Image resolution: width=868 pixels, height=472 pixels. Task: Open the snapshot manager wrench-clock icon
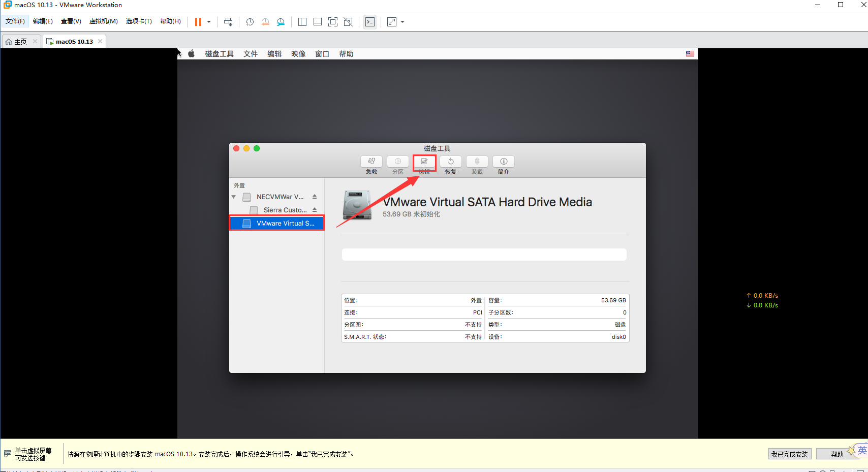(x=281, y=22)
